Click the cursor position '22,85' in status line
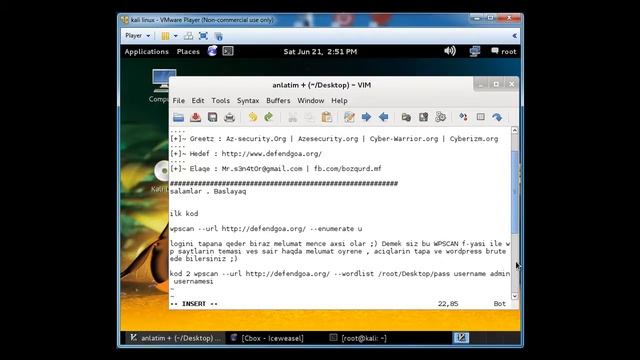The height and width of the screenshot is (360, 640). point(448,304)
